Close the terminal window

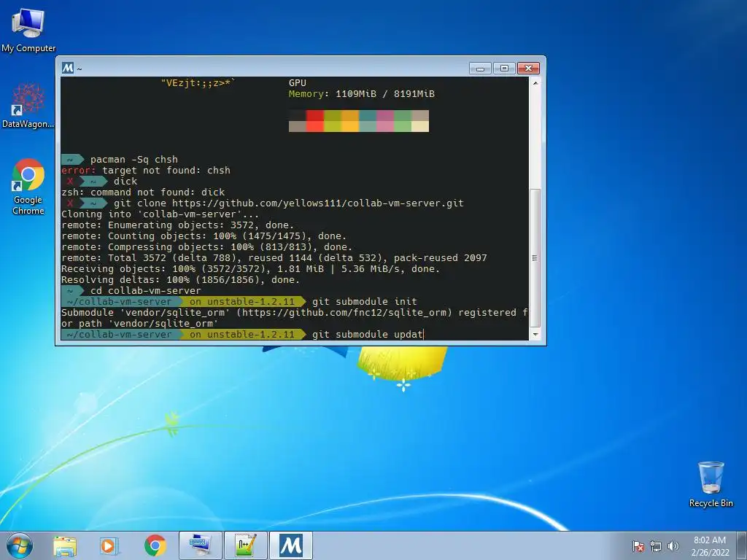coord(528,69)
